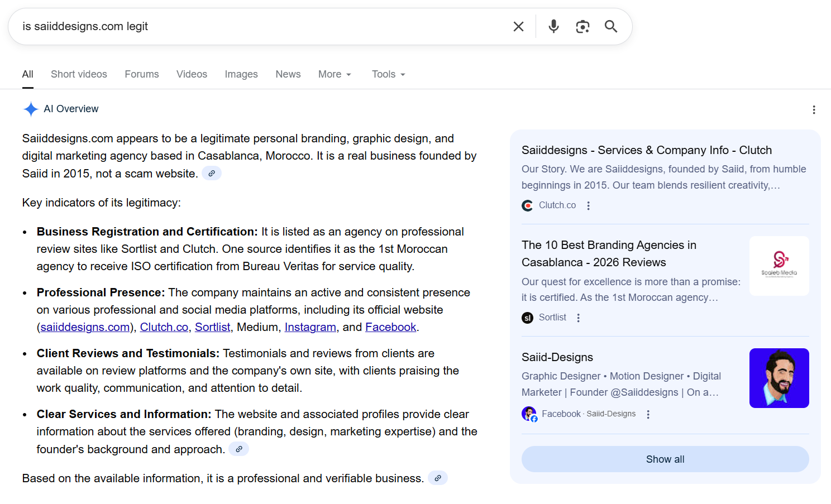This screenshot has width=831, height=504.
Task: Open the Saiid-Designs Facebook result title
Action: click(x=557, y=357)
